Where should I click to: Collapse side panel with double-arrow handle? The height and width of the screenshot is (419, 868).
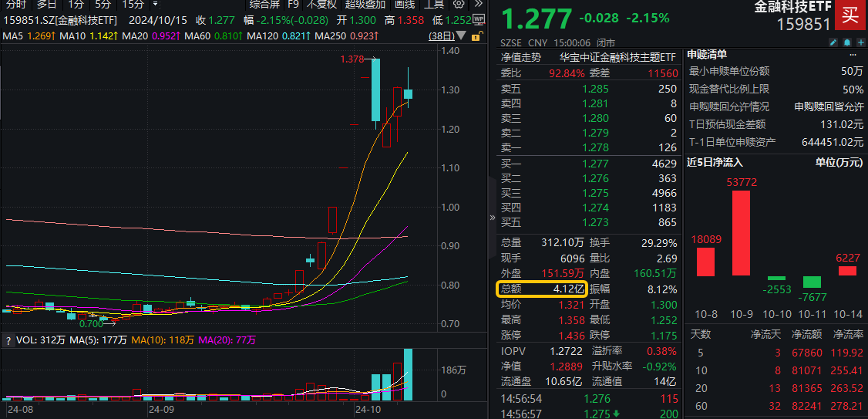493,218
